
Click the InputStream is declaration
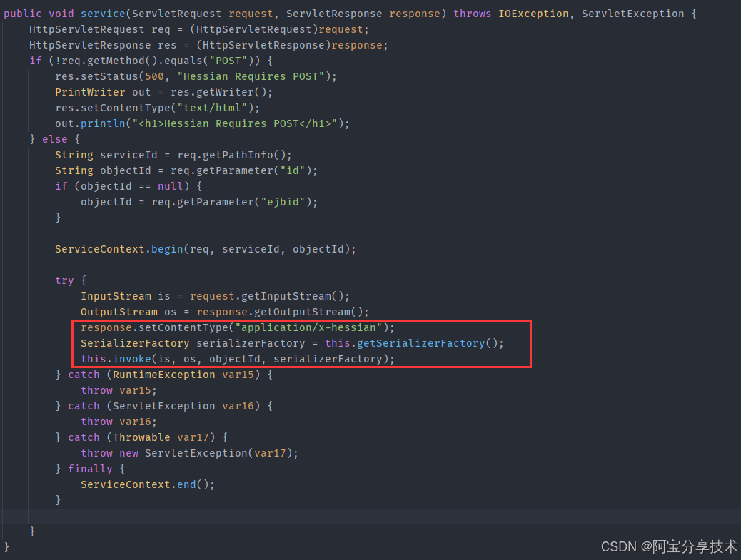pyautogui.click(x=215, y=296)
